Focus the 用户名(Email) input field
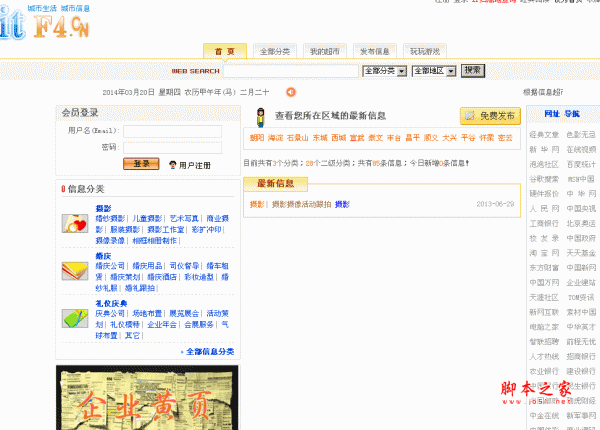Screen dimensions: 600x430 tap(173, 131)
